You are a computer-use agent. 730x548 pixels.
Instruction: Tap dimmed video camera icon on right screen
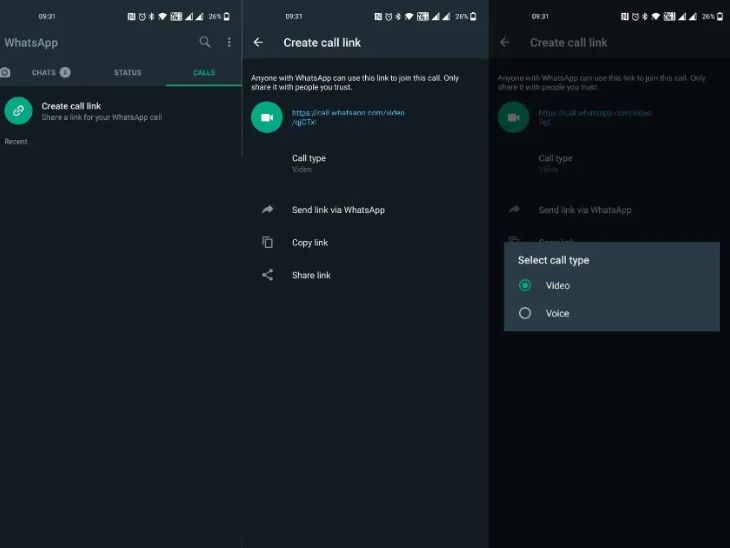(514, 117)
